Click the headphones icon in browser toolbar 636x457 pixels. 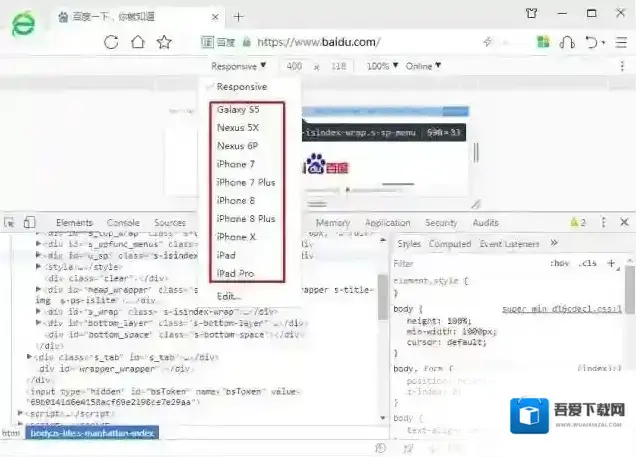(567, 42)
